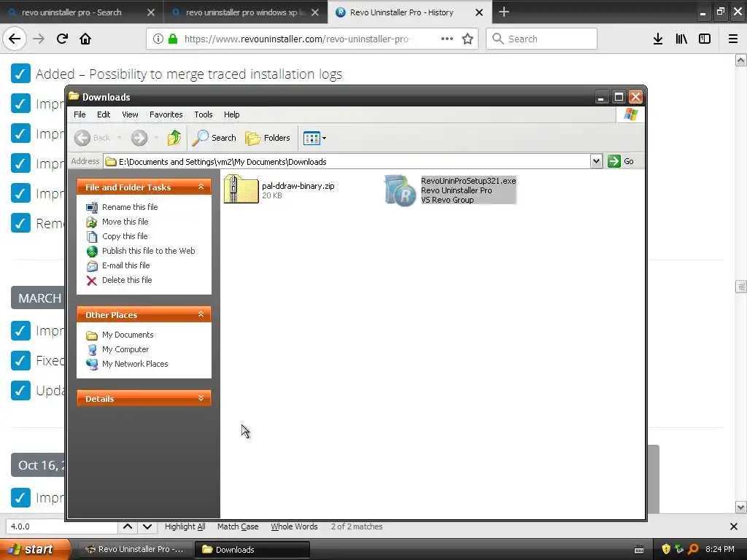Find next match arrow in find bar
Image resolution: width=747 pixels, height=560 pixels.
(x=147, y=526)
